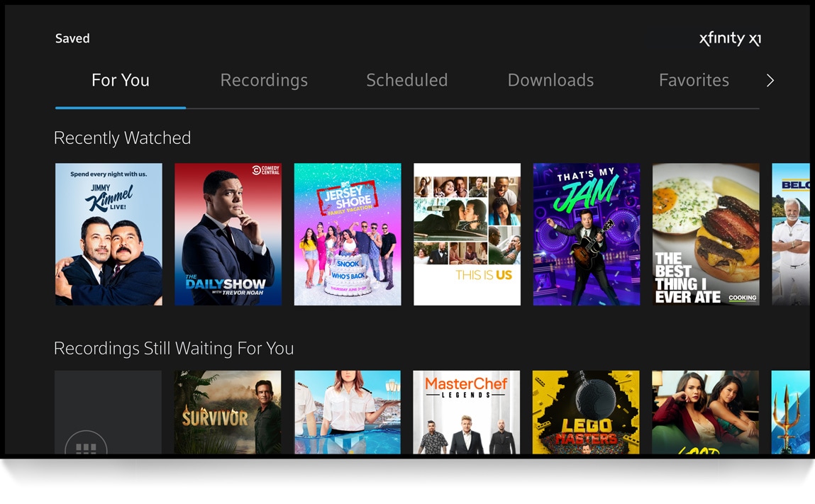Click the Recently Watched heading
The image size is (815, 504).
point(122,138)
